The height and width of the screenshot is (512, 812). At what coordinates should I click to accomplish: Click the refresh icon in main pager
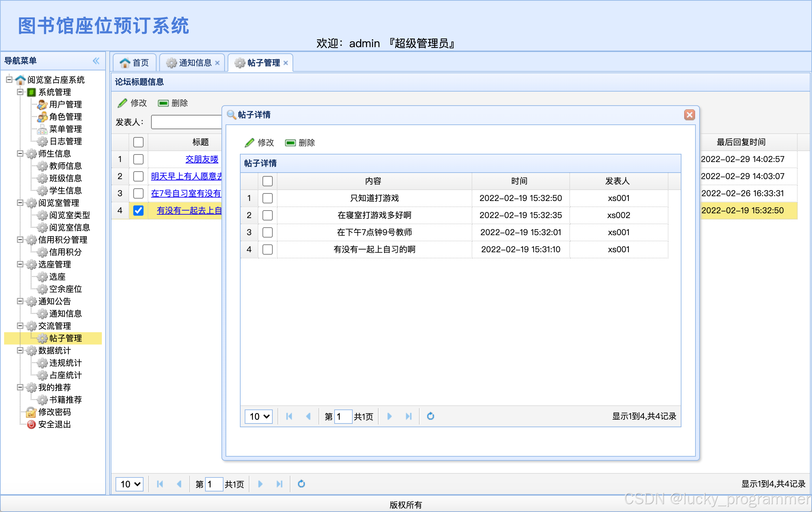[301, 484]
